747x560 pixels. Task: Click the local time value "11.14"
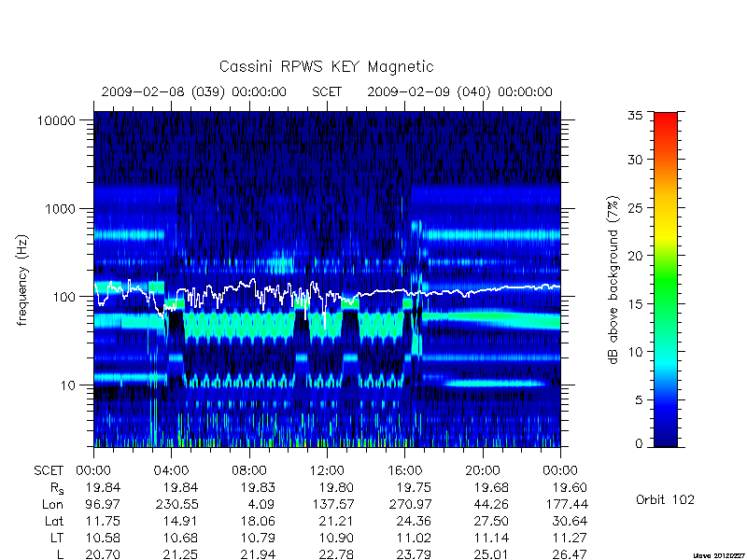click(492, 539)
